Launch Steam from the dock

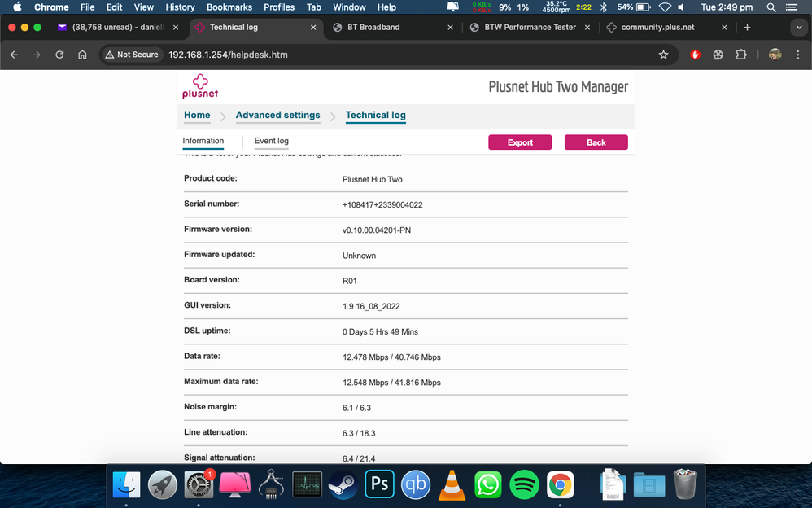pyautogui.click(x=343, y=484)
